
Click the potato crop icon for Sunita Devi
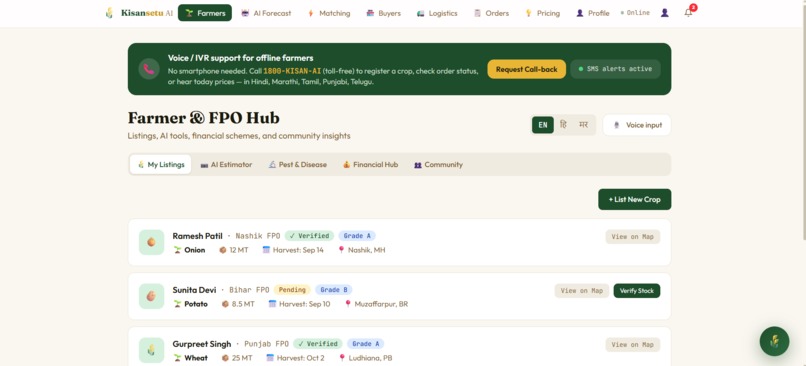pos(152,296)
